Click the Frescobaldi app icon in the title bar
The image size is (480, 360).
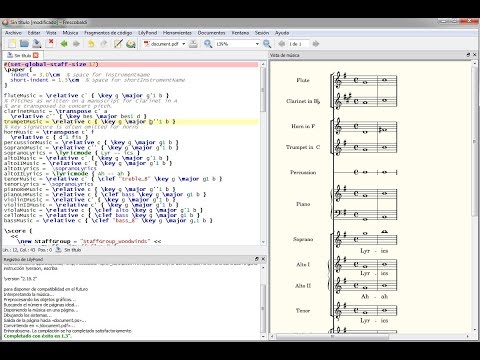(x=5, y=22)
